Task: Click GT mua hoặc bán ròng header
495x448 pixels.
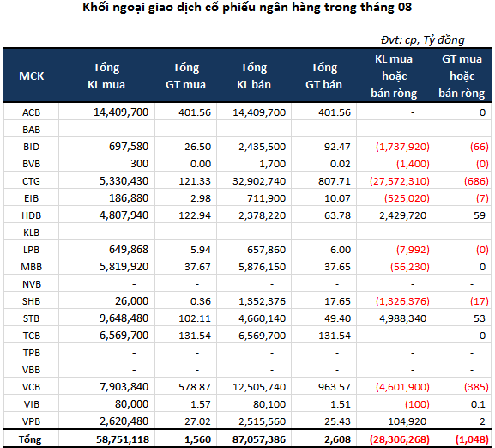Action: click(462, 76)
